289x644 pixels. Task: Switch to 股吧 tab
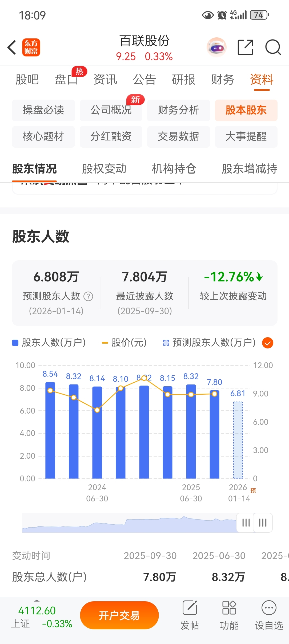point(27,80)
